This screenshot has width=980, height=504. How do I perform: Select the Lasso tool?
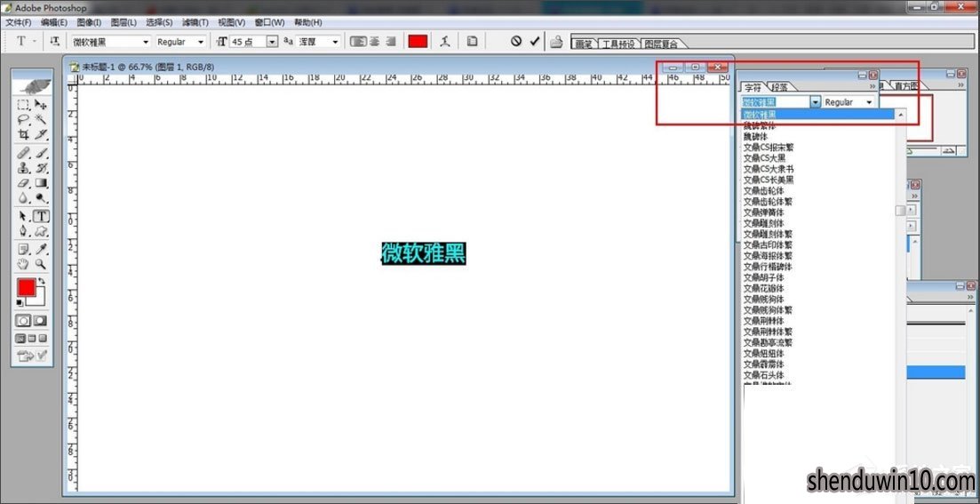point(23,119)
